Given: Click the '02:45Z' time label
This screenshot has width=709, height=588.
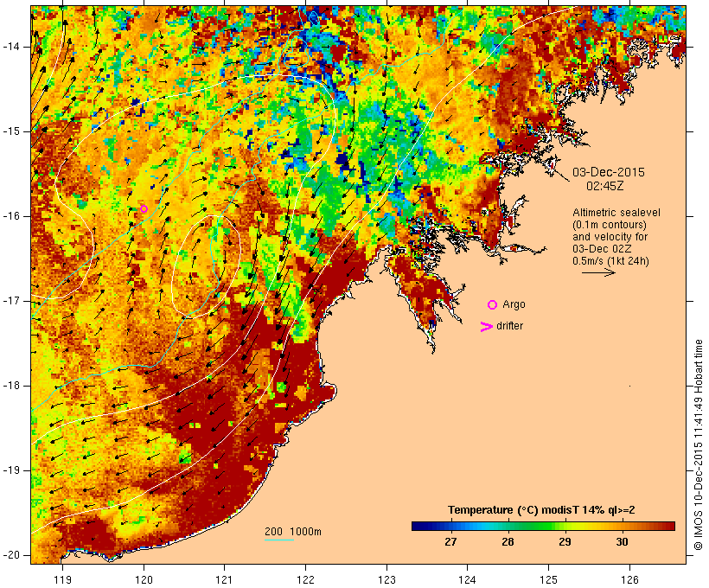Looking at the screenshot, I should click(x=605, y=186).
